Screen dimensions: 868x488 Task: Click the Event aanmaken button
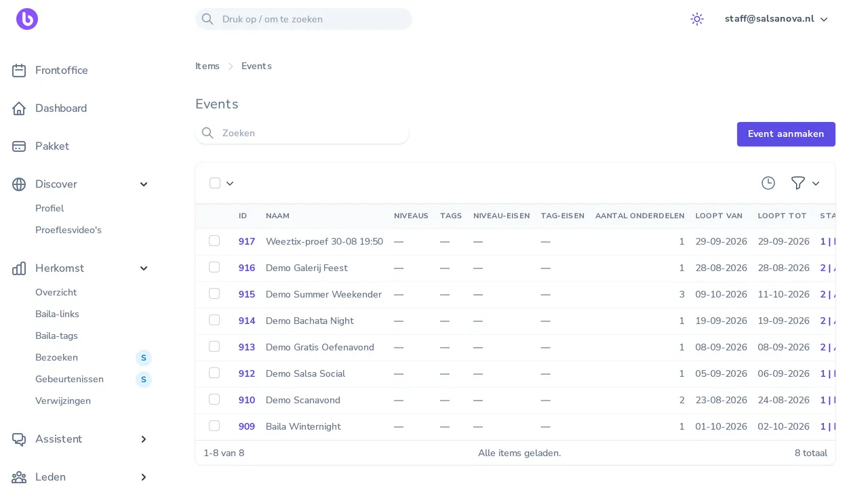coord(786,134)
